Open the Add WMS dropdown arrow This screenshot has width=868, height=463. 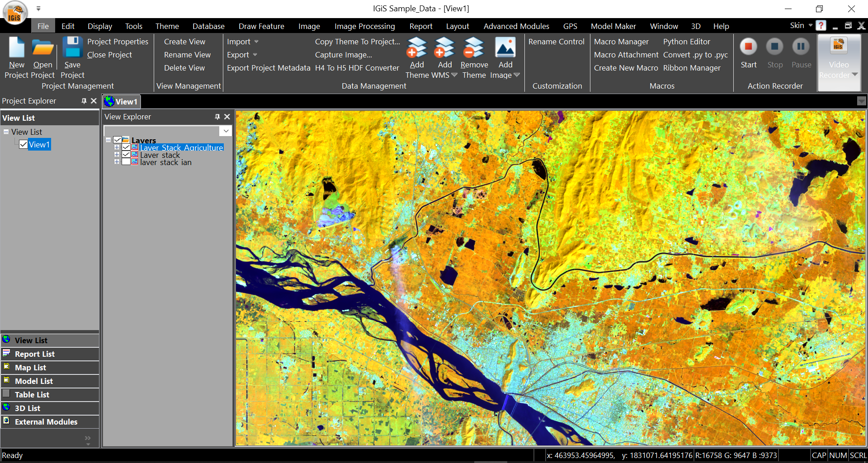[454, 75]
